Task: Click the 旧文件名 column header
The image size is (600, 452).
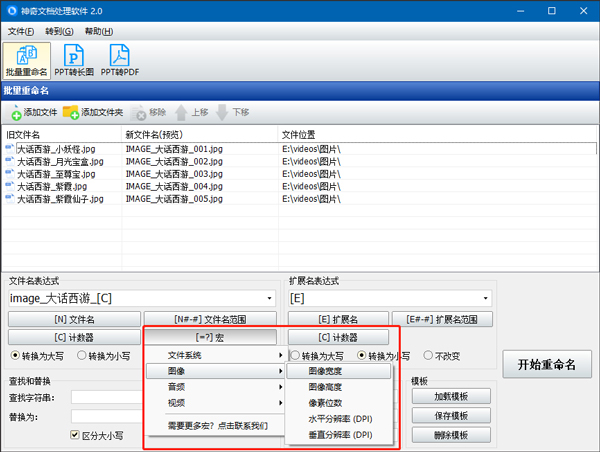Action: coord(62,134)
